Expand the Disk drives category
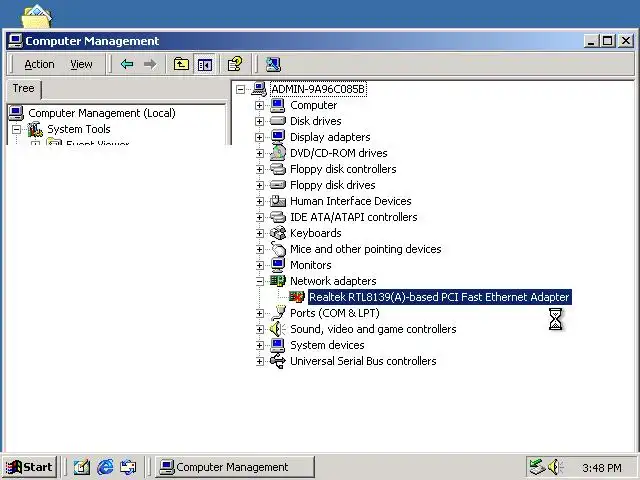This screenshot has width=640, height=480. point(259,121)
